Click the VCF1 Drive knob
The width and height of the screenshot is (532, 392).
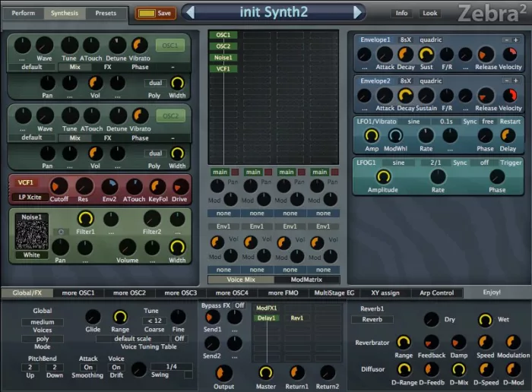(181, 186)
